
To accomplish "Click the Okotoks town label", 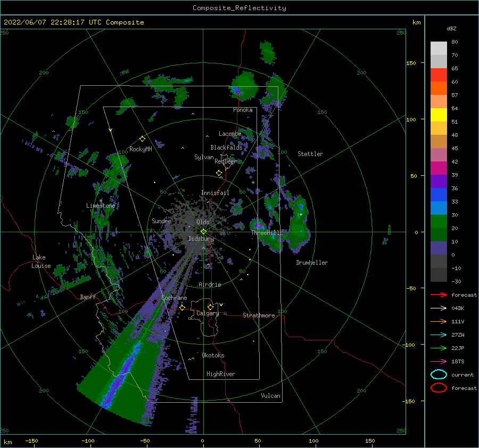I will (213, 355).
